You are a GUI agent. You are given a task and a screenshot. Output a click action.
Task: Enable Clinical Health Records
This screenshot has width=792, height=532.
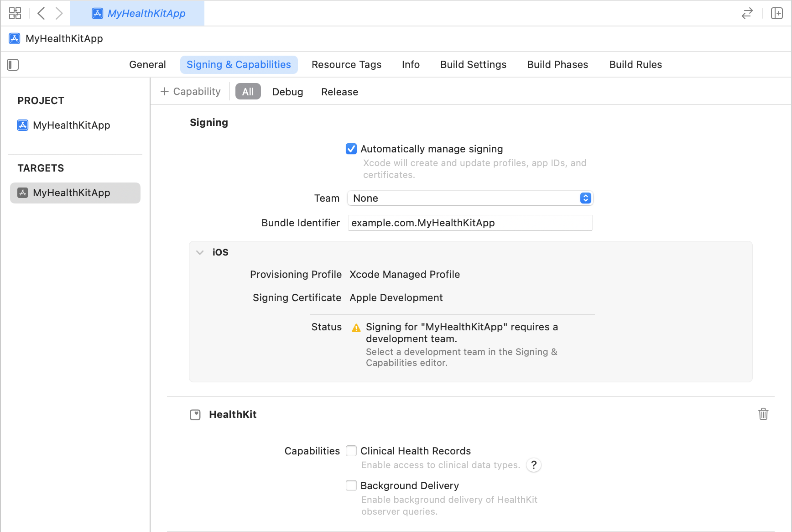351,451
